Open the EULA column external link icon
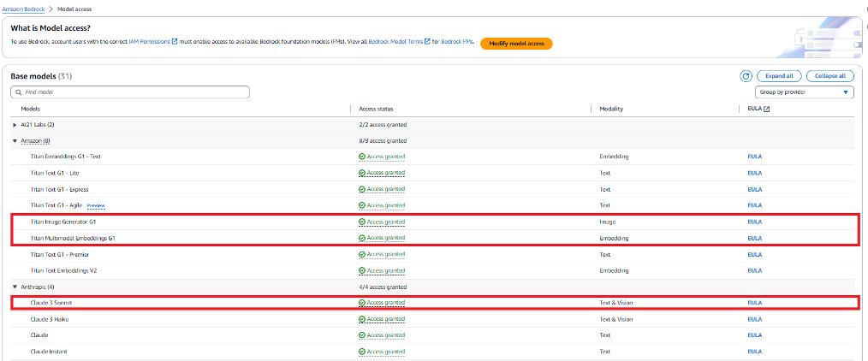The width and height of the screenshot is (868, 361). click(767, 109)
